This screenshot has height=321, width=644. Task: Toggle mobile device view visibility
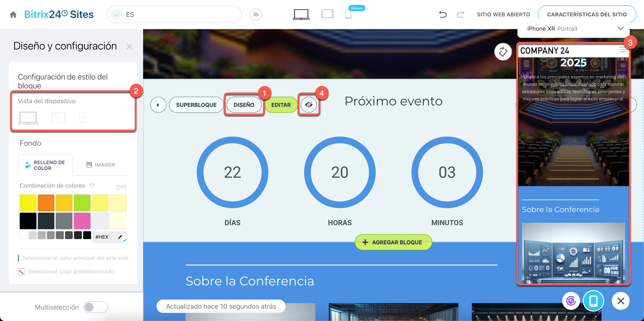coord(83,117)
